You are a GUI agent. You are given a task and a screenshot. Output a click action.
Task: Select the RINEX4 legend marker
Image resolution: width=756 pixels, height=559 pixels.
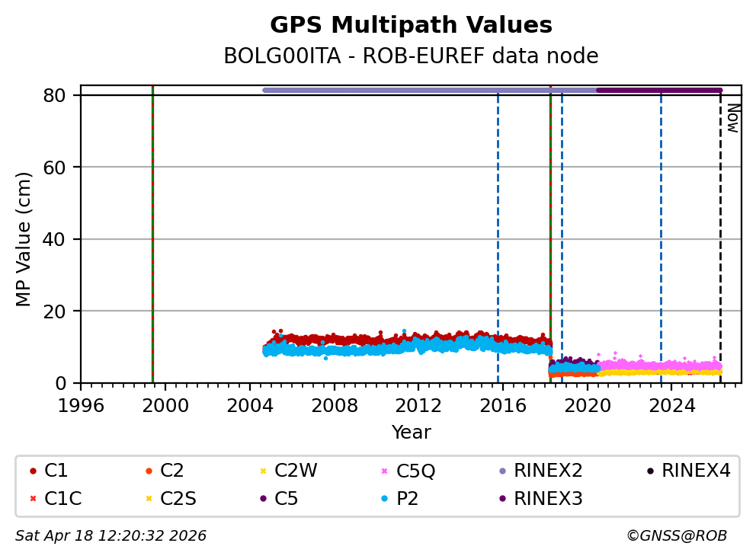click(649, 471)
